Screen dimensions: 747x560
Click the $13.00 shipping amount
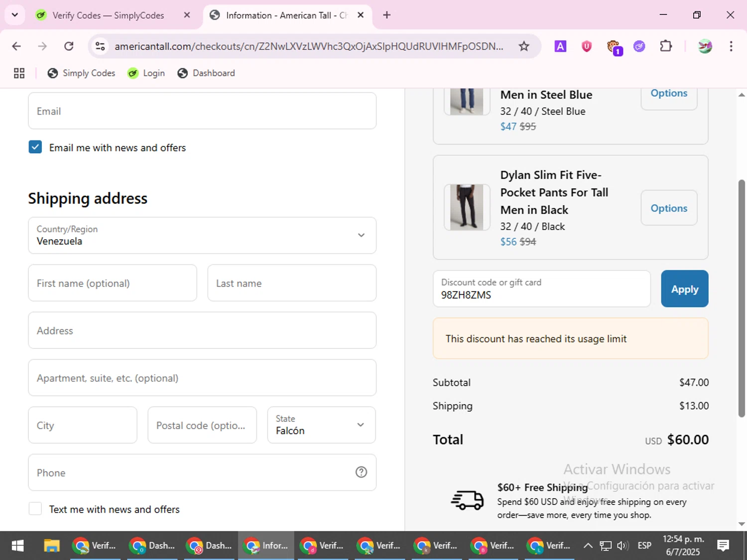pos(694,406)
